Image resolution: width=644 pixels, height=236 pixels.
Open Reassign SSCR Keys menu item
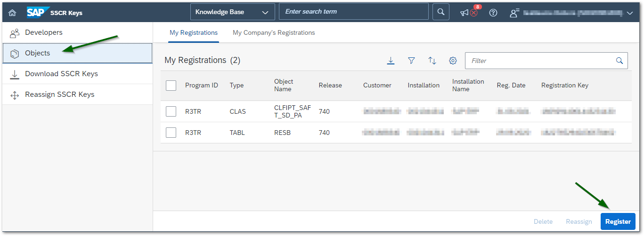pyautogui.click(x=77, y=94)
